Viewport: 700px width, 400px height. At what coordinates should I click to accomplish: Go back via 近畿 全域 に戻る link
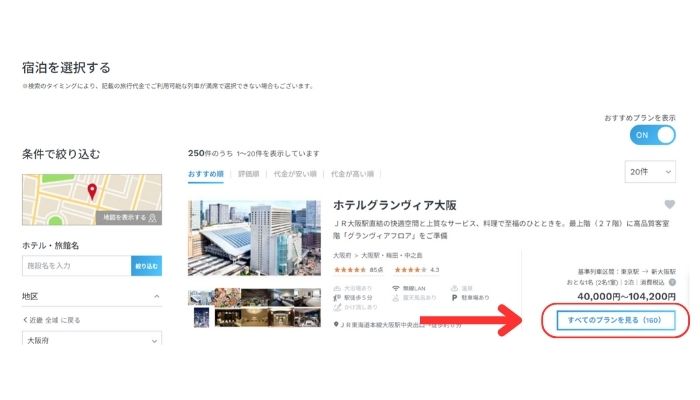pos(51,320)
